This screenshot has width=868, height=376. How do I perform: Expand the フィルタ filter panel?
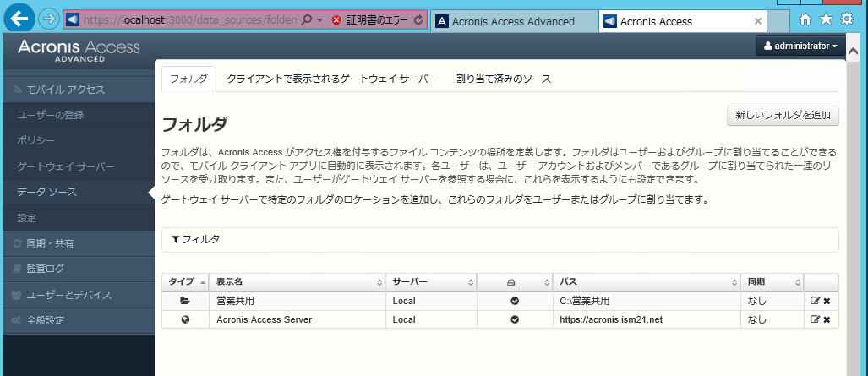click(x=195, y=240)
